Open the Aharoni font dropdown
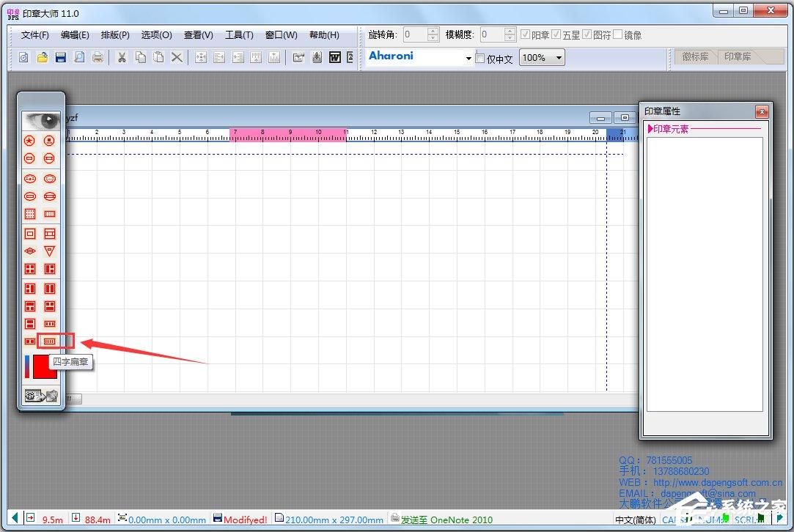794x532 pixels. click(x=468, y=58)
